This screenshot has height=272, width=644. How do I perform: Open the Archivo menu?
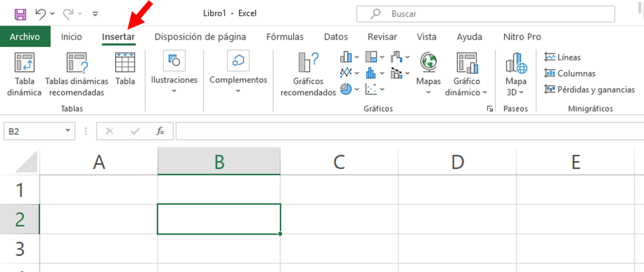click(25, 37)
